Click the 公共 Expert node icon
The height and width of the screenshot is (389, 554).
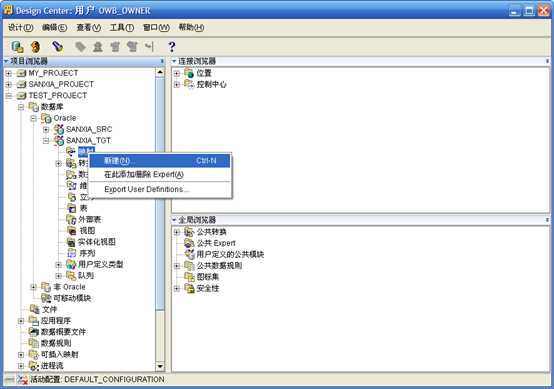point(189,243)
